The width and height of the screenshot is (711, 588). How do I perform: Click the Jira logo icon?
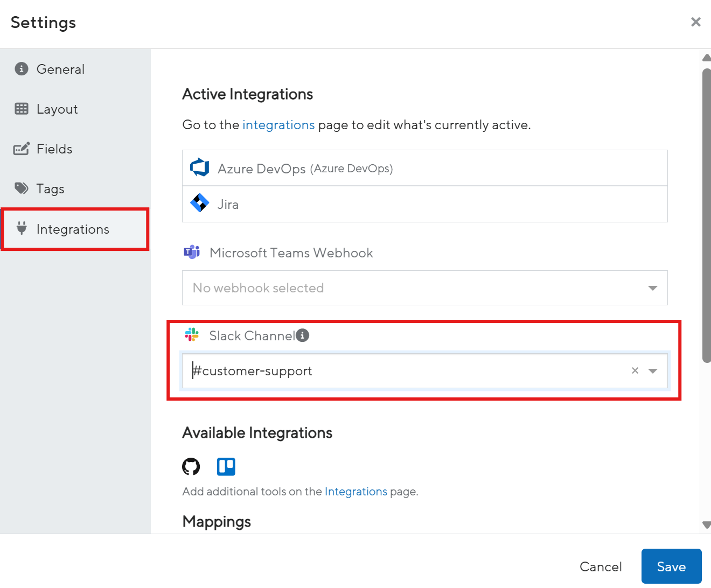[x=199, y=204]
